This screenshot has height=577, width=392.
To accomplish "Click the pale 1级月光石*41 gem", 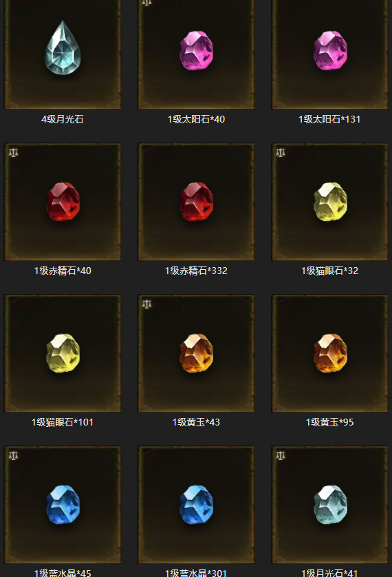I will coord(330,505).
